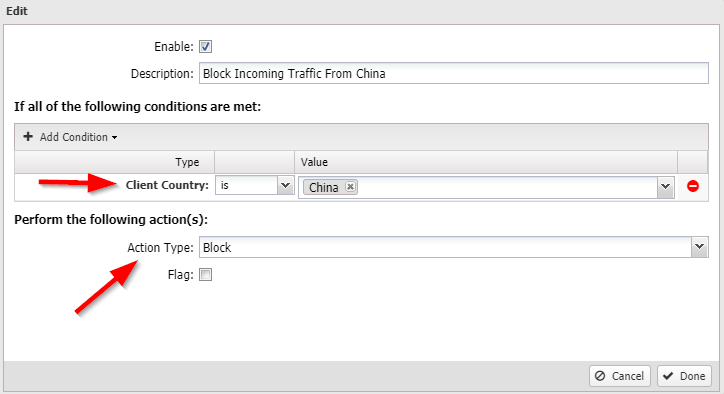724x394 pixels.
Task: Click the Done button
Action: (x=684, y=376)
